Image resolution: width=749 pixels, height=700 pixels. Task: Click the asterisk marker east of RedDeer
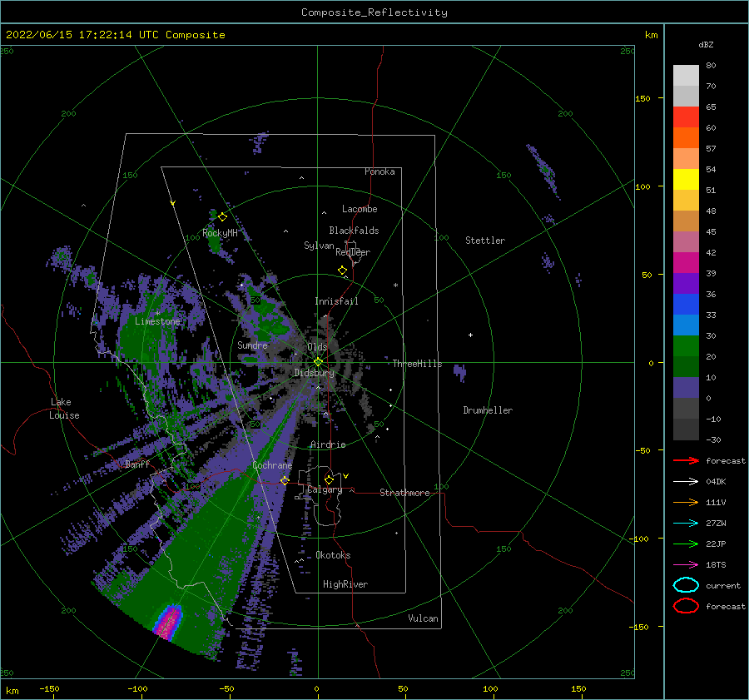(x=395, y=285)
